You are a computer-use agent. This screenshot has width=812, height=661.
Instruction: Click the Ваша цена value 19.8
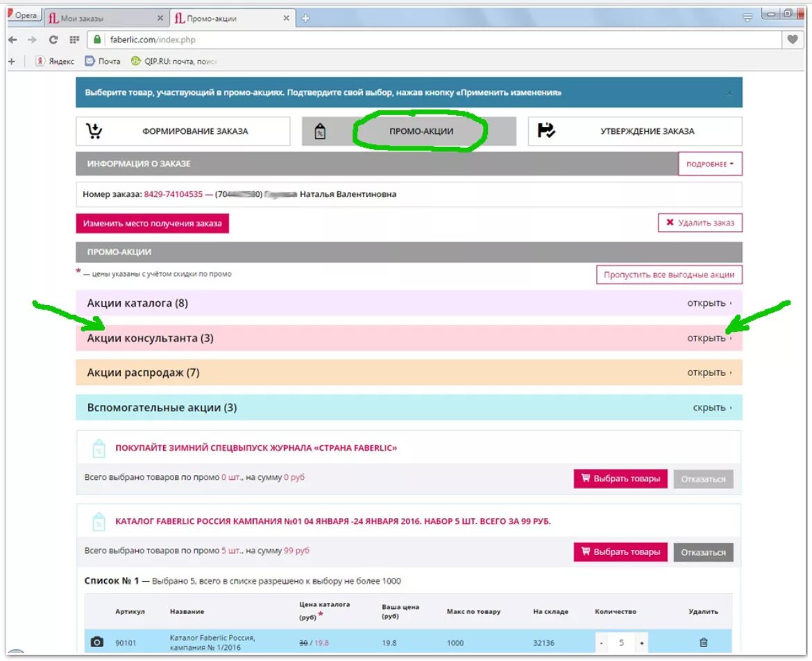[x=389, y=643]
